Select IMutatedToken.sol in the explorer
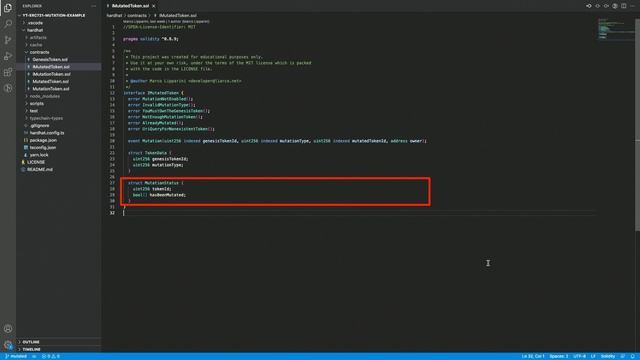Screen dimensions: 640x360 (51, 67)
